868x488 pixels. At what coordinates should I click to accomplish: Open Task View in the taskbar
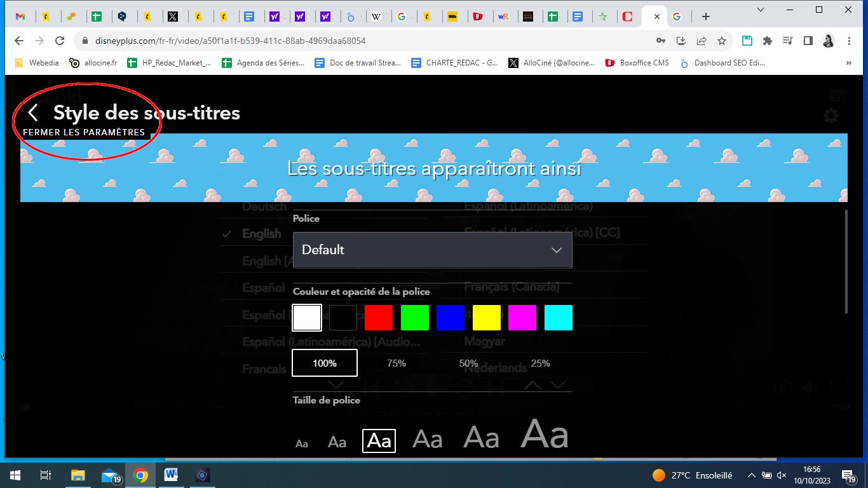coord(46,475)
